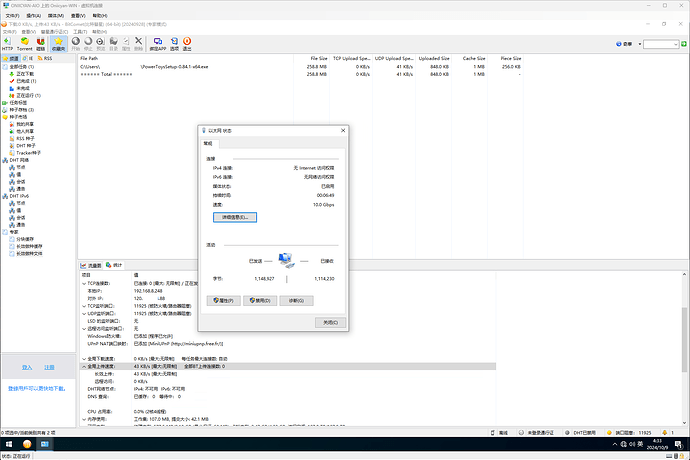Click the BitComet icon on the taskbar
The width and height of the screenshot is (690, 460).
pyautogui.click(x=27, y=444)
